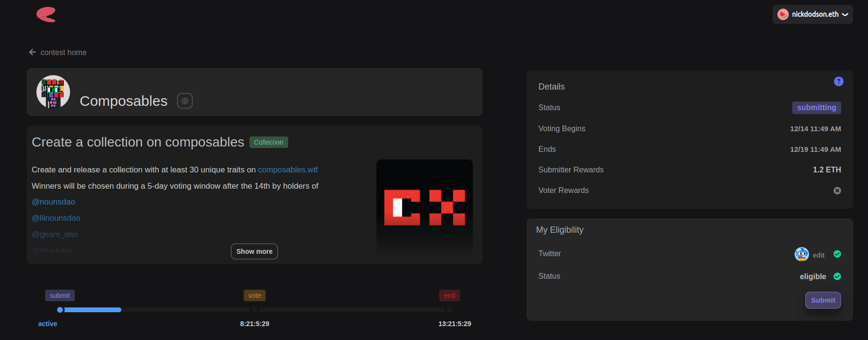The height and width of the screenshot is (340, 868).
Task: Click the submitting status badge
Action: 816,108
